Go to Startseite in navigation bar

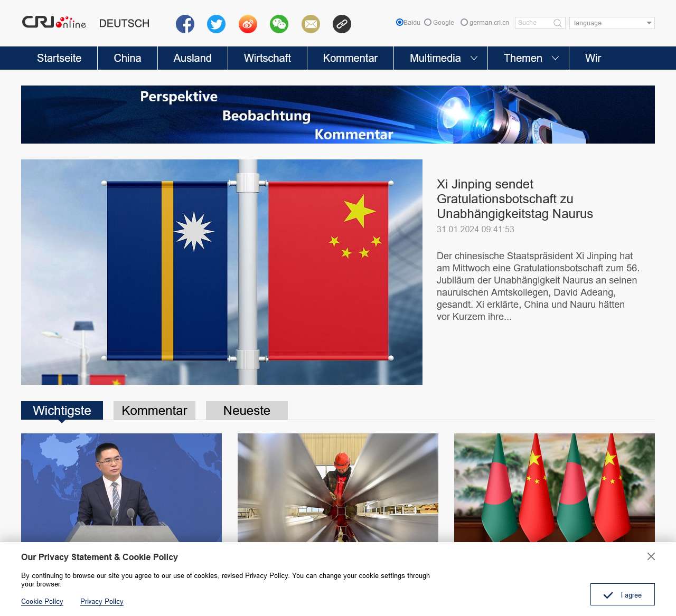coord(59,58)
